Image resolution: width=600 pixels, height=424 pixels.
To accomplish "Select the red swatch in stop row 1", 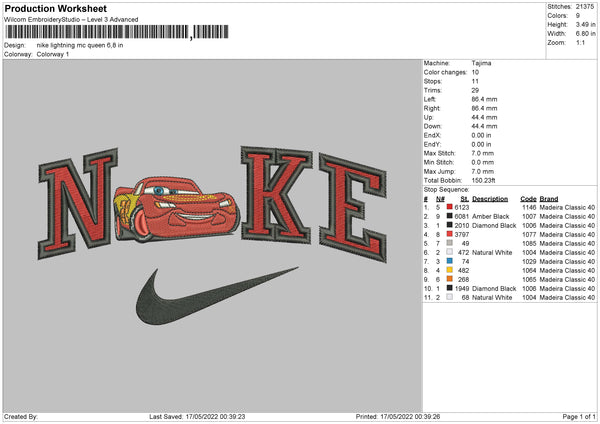I will click(450, 207).
